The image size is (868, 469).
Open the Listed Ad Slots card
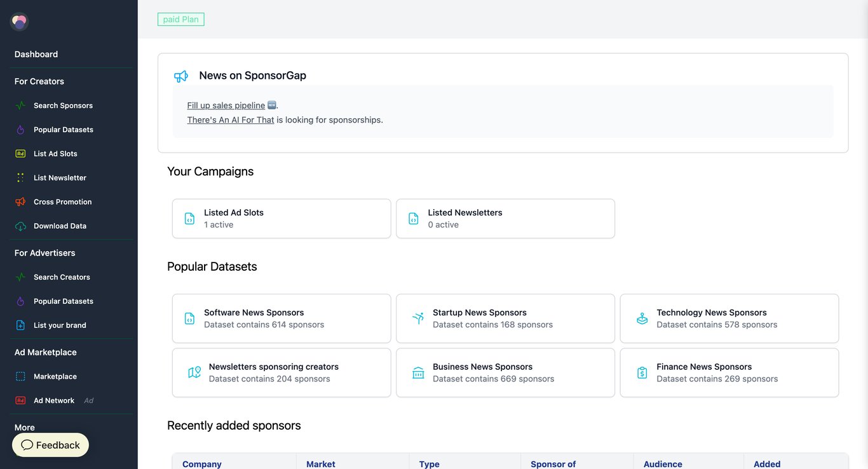[x=281, y=219]
